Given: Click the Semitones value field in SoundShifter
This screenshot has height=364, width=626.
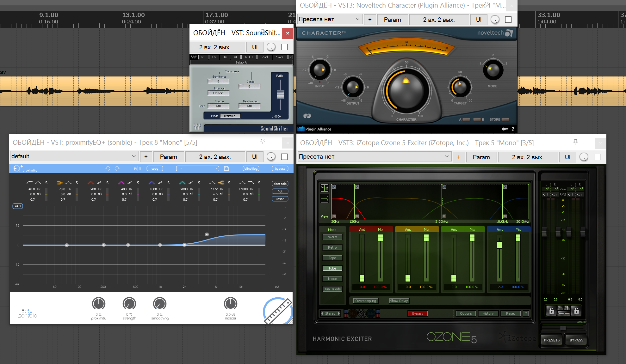Looking at the screenshot, I should [x=218, y=82].
